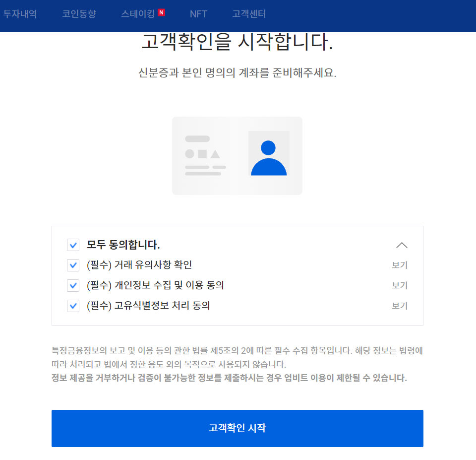Open the 코인동향 menu

pyautogui.click(x=79, y=14)
